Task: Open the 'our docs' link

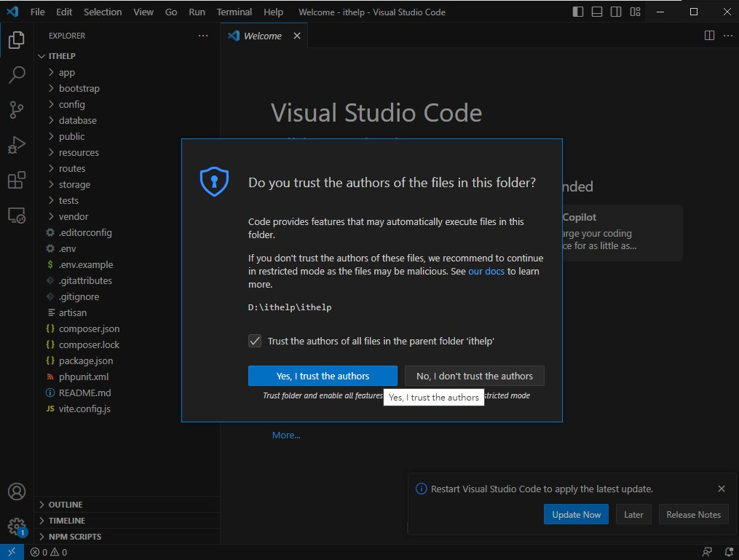Action: [486, 271]
